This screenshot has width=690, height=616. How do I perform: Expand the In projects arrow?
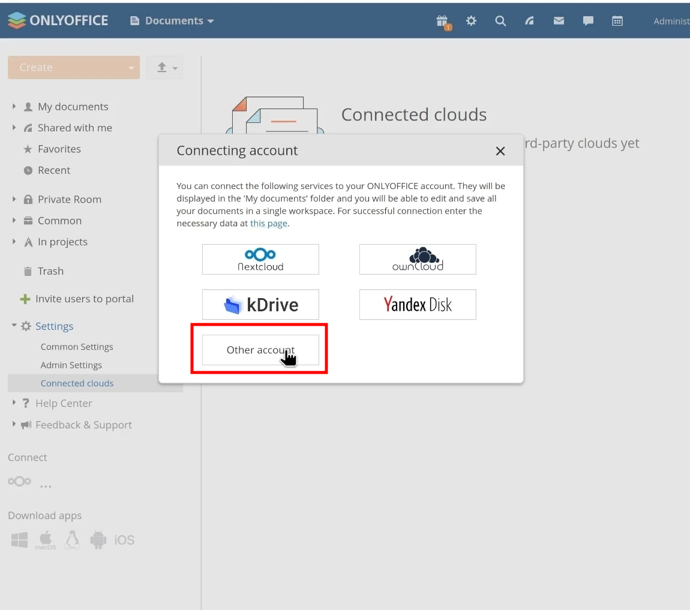pos(14,242)
